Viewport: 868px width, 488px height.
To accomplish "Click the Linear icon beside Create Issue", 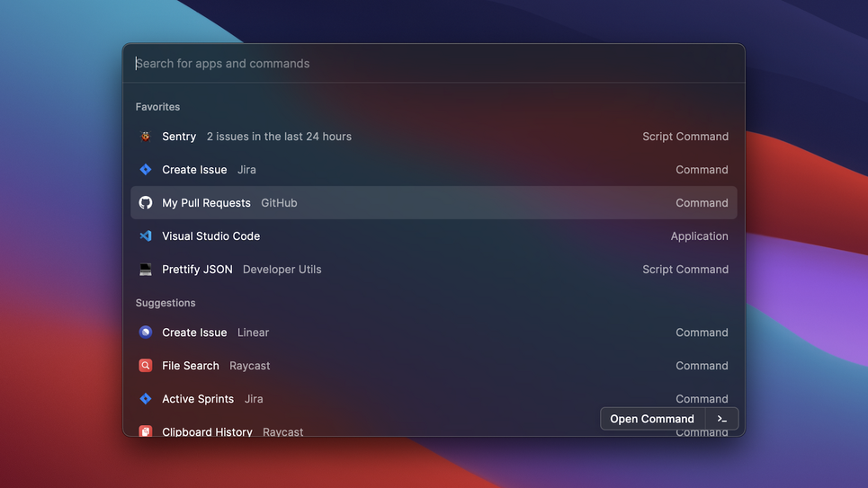I will (146, 332).
